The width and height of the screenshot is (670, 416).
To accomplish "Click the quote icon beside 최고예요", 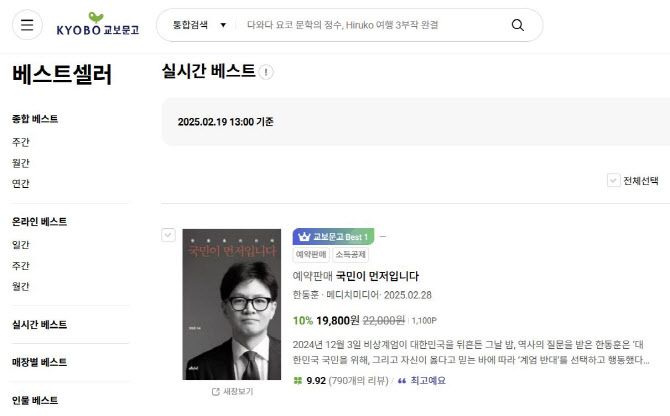I will tap(402, 381).
